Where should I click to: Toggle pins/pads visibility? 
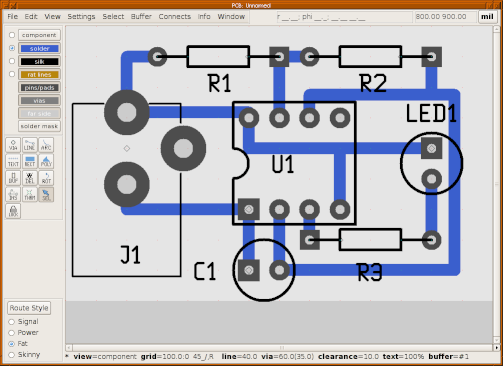39,87
